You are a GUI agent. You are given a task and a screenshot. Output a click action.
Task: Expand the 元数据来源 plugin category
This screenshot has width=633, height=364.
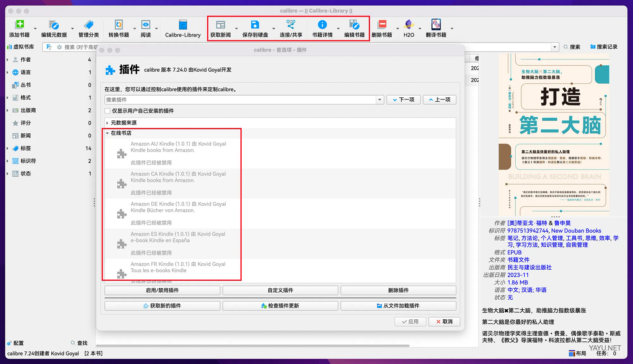click(x=107, y=123)
